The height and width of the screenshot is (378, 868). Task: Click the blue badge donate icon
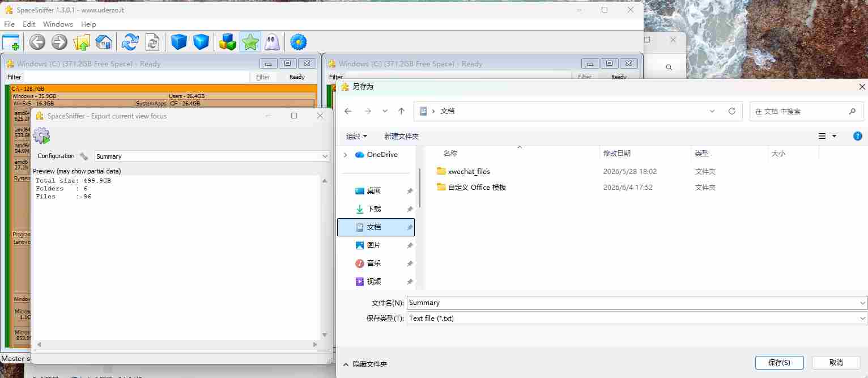click(x=299, y=42)
